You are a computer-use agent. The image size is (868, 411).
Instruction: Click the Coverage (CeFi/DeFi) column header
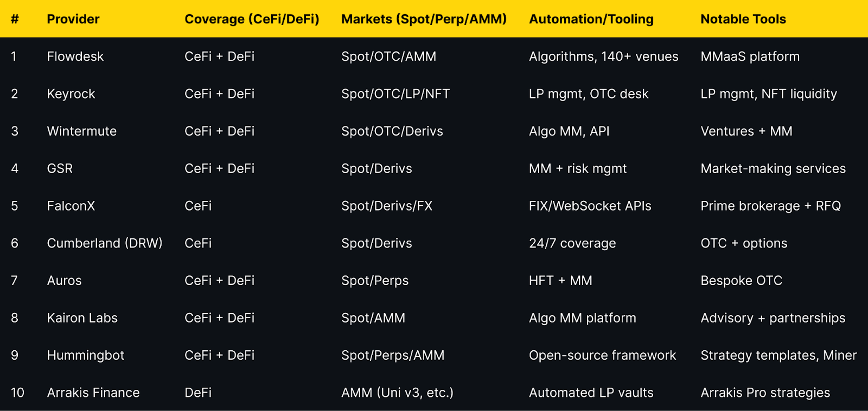[252, 19]
